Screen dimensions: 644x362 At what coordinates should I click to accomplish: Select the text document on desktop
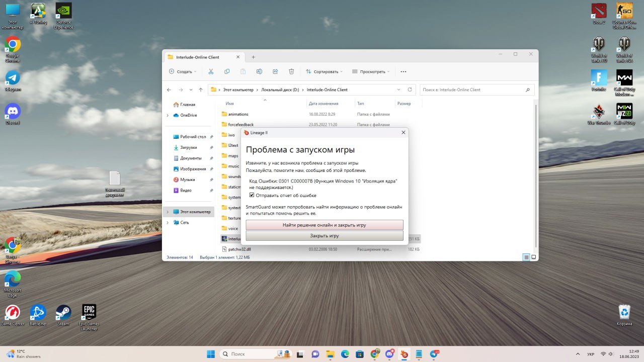115,184
